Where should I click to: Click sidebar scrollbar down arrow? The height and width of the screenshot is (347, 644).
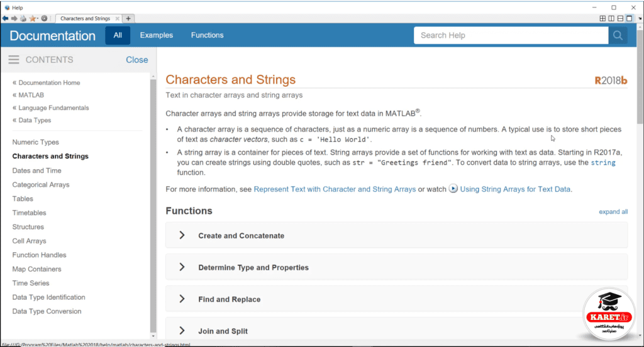click(x=153, y=336)
